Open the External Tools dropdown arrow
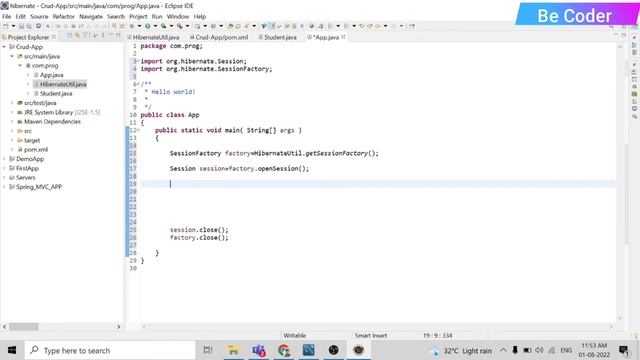The height and width of the screenshot is (360, 640). (x=187, y=26)
